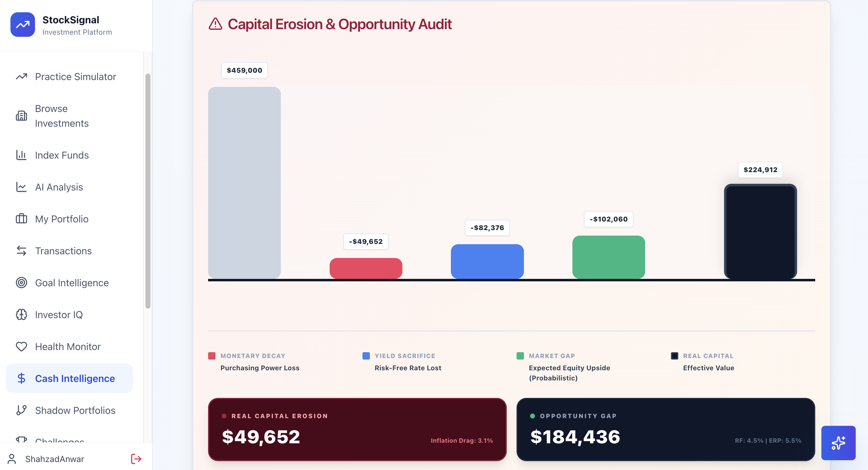
Task: Click the Capital Erosion & Opportunity Audit heading
Action: click(340, 24)
